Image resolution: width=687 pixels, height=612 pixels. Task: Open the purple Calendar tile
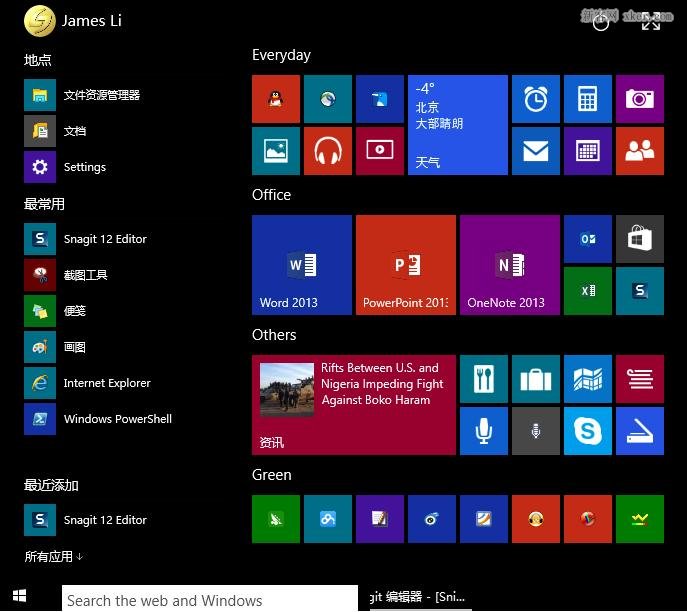coord(588,151)
